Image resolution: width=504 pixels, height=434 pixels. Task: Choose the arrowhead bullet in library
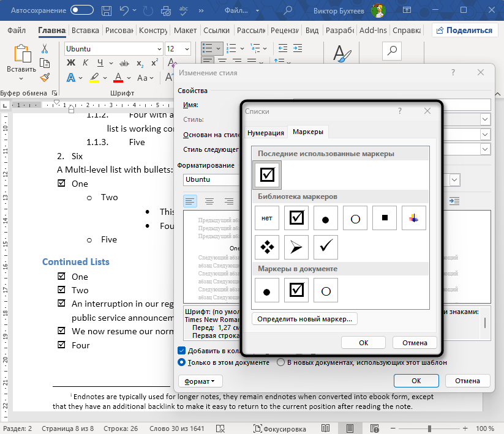pos(296,247)
